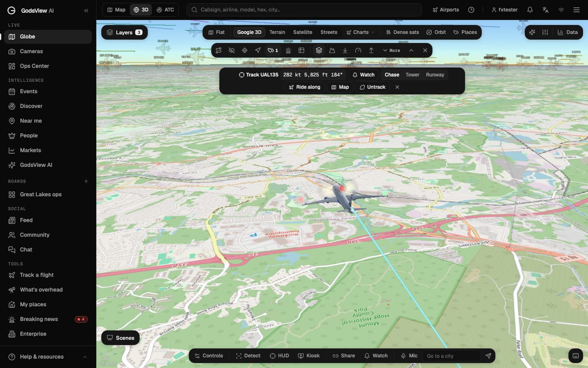Image resolution: width=588 pixels, height=368 pixels.
Task: Select the Satellite basemap option
Action: click(x=303, y=32)
